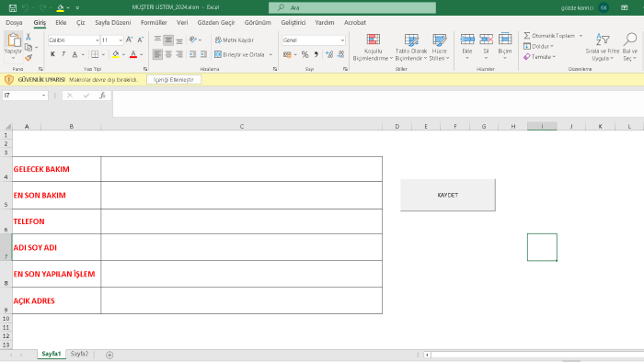Increase decimal places icon
The image size is (644, 362).
329,54
